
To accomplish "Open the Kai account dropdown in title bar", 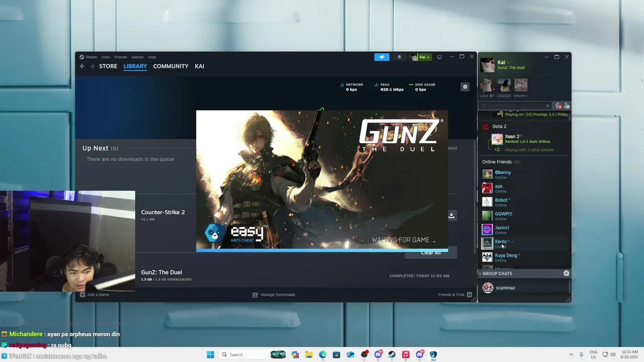I will pyautogui.click(x=420, y=57).
